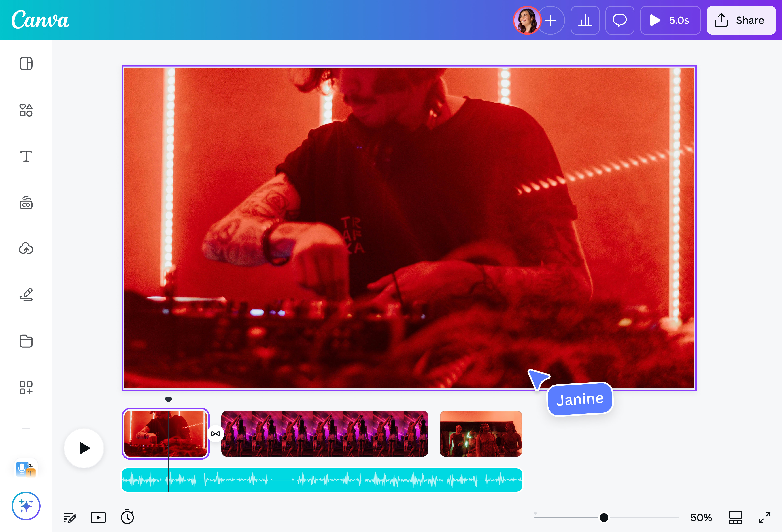The width and height of the screenshot is (782, 532).
Task: Play the 5.0s preview from header
Action: tap(670, 20)
